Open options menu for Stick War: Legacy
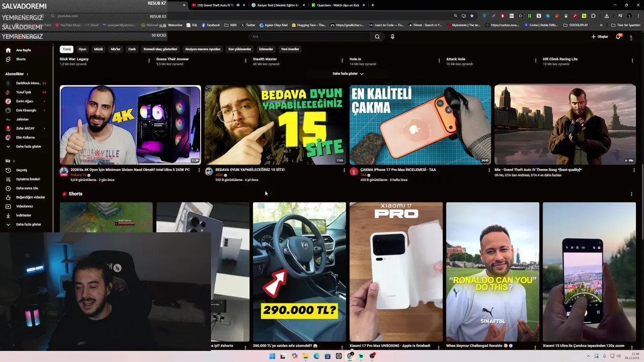644x362 pixels. pos(149,60)
